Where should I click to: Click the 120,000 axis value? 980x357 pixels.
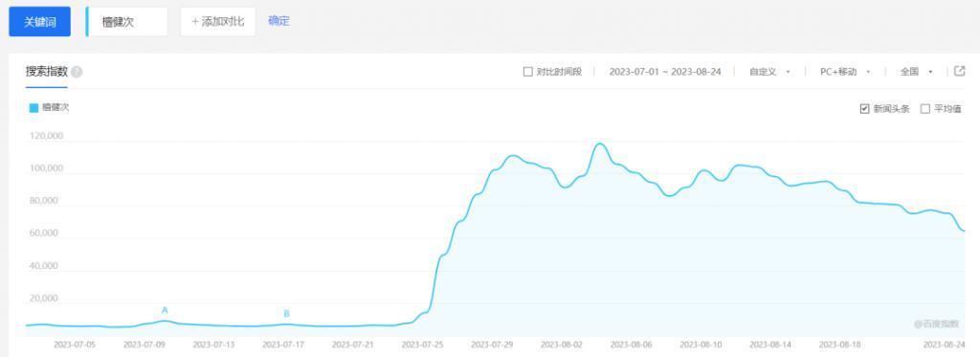46,136
